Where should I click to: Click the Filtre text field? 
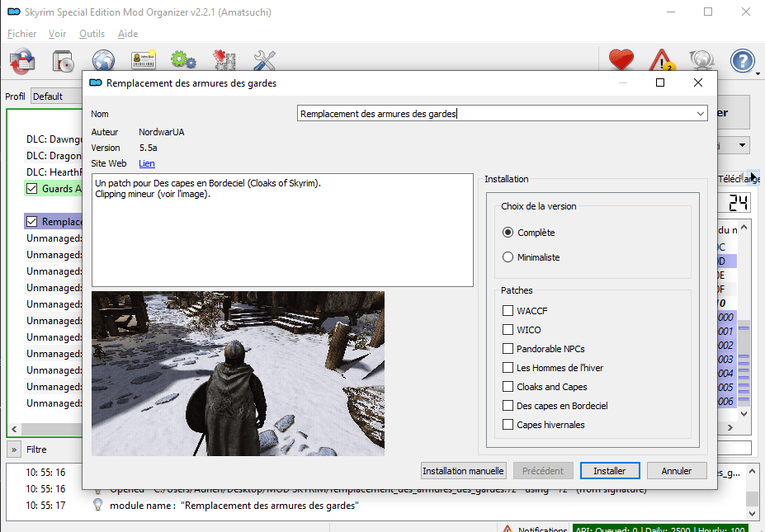click(734, 448)
